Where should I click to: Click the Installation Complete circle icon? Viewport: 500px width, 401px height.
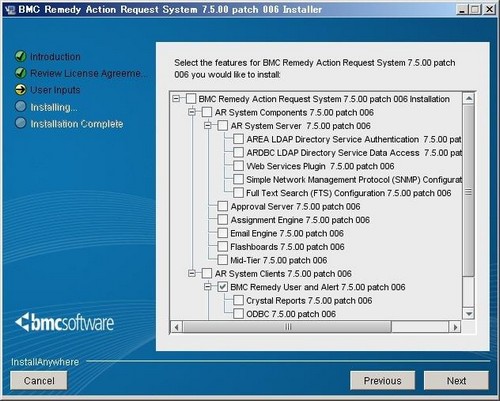(x=21, y=123)
